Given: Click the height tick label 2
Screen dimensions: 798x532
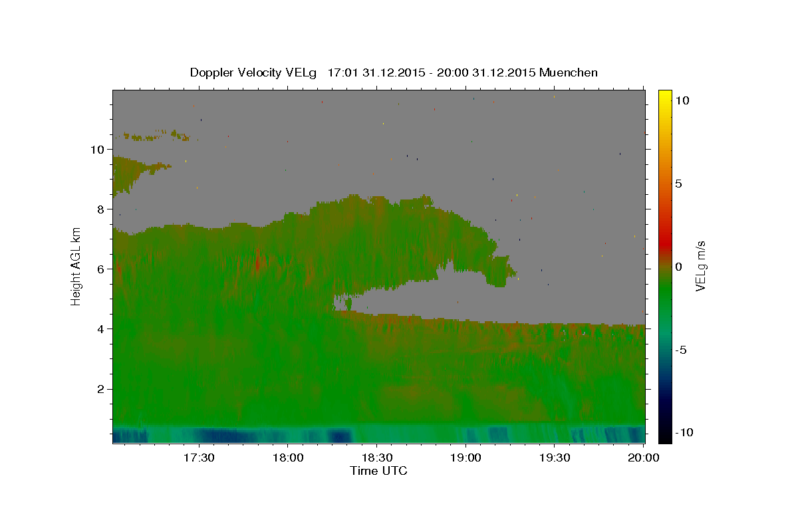Looking at the screenshot, I should (102, 389).
